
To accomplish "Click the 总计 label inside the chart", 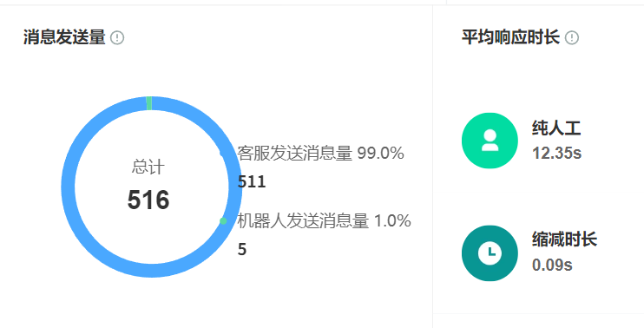I will coord(148,167).
